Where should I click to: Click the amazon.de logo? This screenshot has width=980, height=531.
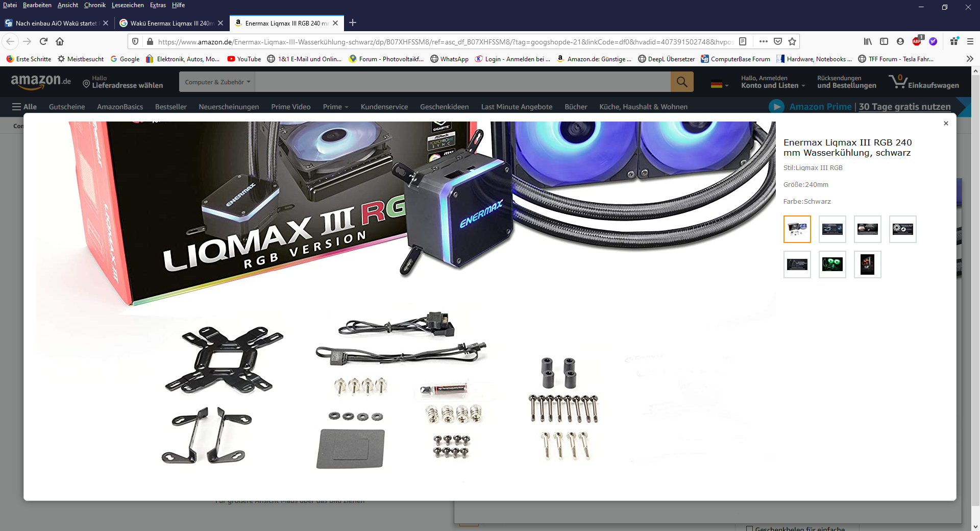click(x=41, y=81)
